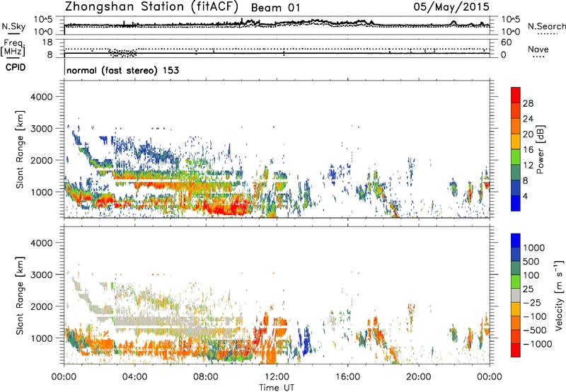566x392 pixels.
Task: Pick the yellow segment of the Power colorbar
Action: click(516, 141)
